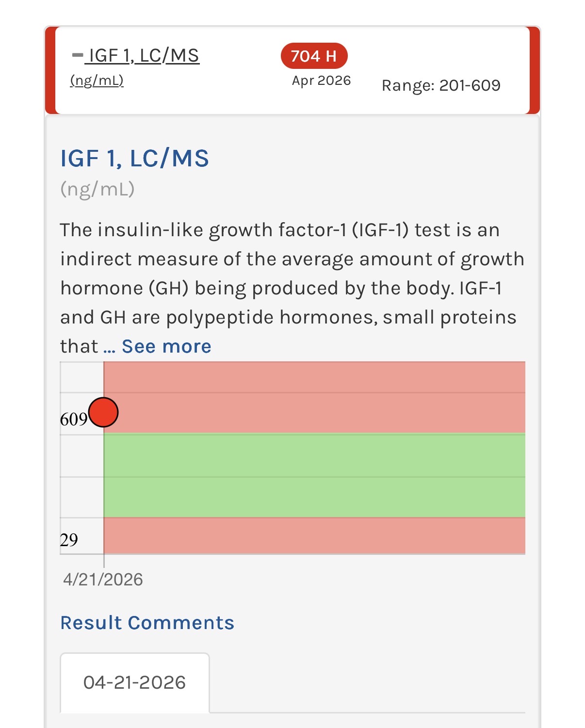Viewport: 585px width, 728px height.
Task: Click the red data point on the chart
Action: pyautogui.click(x=103, y=412)
